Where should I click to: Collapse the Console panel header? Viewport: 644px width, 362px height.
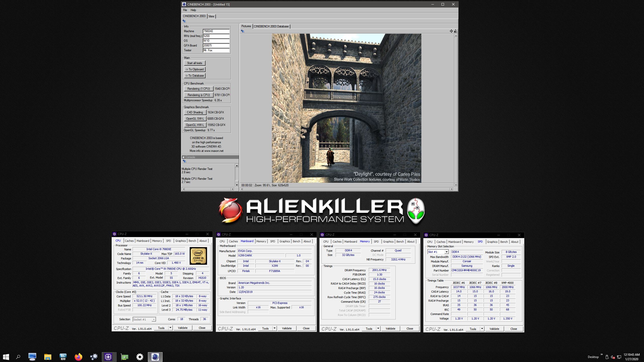tap(184, 157)
